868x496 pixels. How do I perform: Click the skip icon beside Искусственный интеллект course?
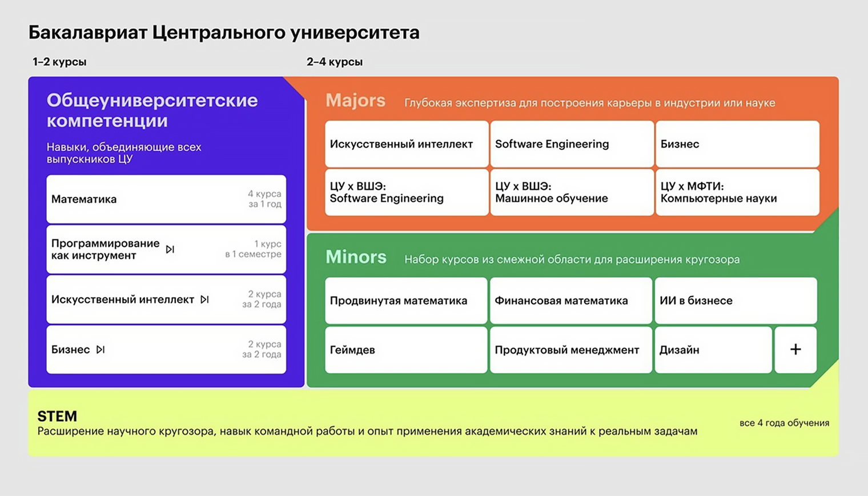(x=204, y=299)
